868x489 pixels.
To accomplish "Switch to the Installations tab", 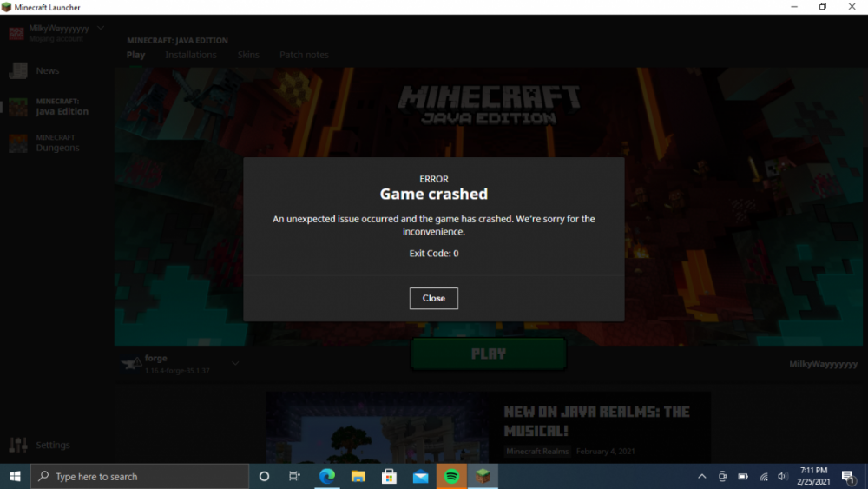I will pyautogui.click(x=190, y=55).
